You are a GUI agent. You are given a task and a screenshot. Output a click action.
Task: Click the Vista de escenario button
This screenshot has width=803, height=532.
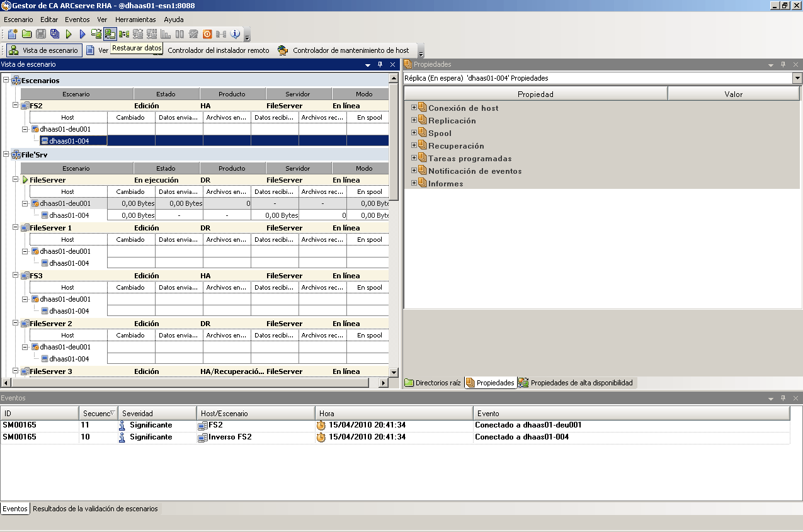[x=44, y=50]
